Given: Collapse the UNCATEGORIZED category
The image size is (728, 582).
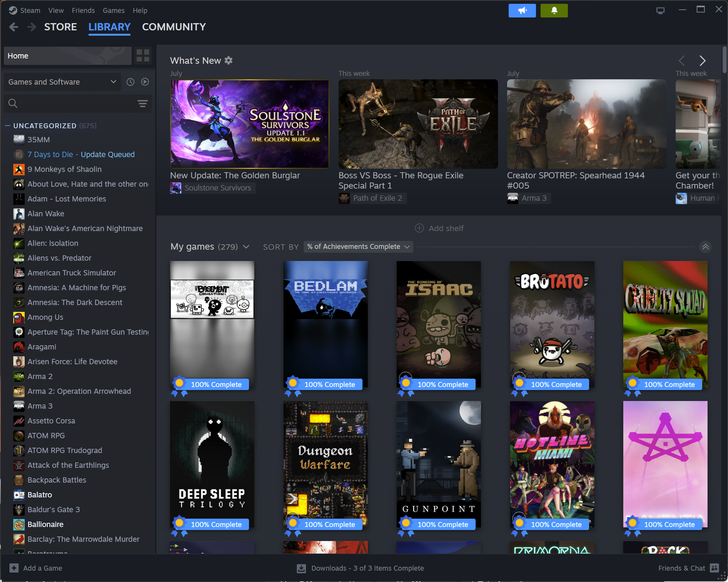Looking at the screenshot, I should [7, 126].
